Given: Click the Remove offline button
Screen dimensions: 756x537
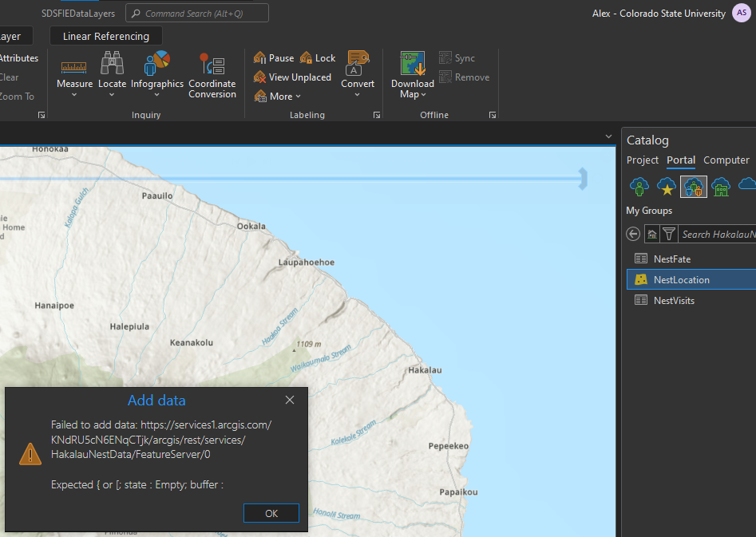Looking at the screenshot, I should pyautogui.click(x=465, y=77).
